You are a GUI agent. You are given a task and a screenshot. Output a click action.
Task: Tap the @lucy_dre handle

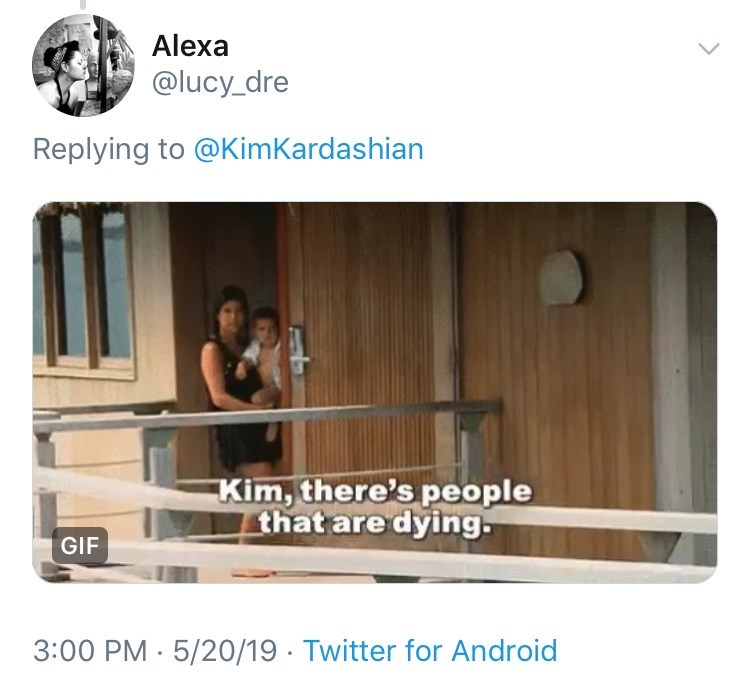219,82
